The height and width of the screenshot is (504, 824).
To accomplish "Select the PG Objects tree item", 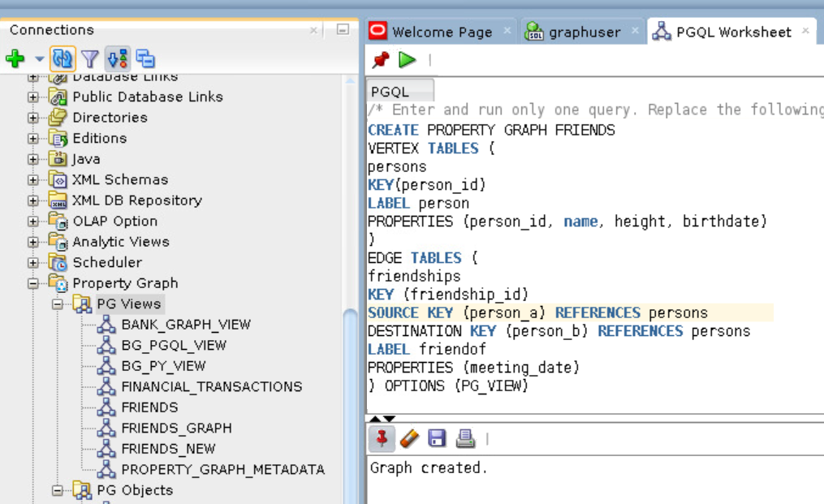I will [x=135, y=490].
